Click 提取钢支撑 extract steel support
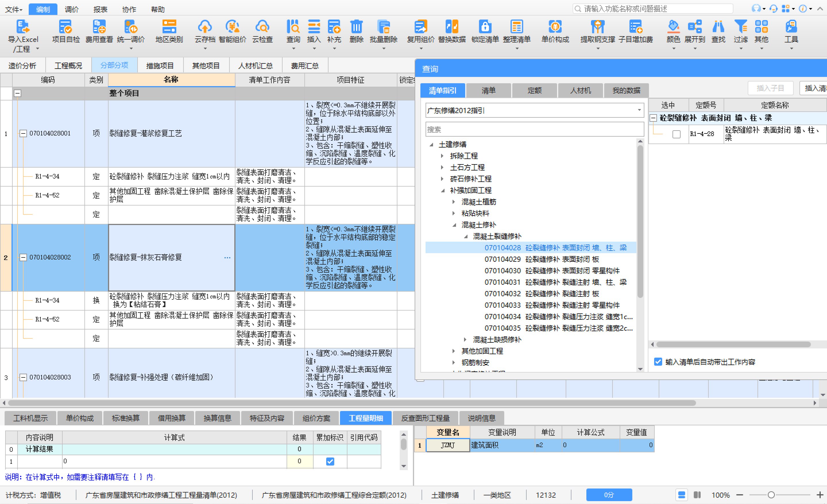The height and width of the screenshot is (504, 827). (x=598, y=26)
